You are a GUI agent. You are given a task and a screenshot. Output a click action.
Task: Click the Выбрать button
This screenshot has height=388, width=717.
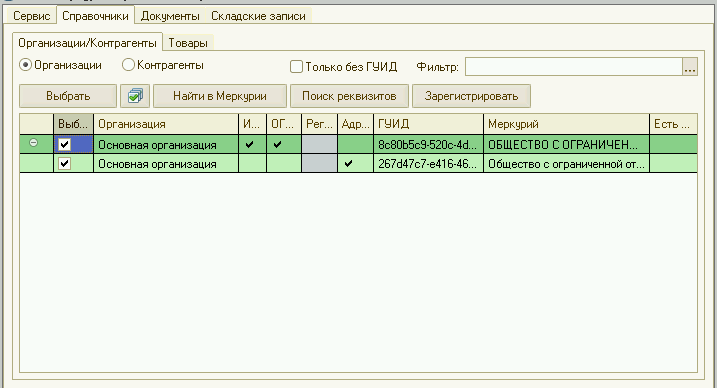click(68, 96)
